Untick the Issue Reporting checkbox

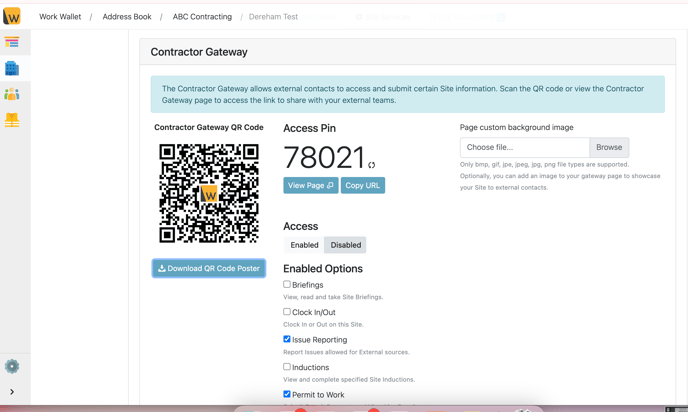pos(287,339)
